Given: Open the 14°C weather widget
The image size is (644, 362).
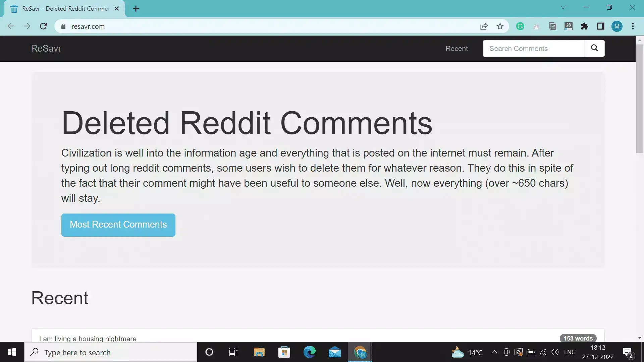Looking at the screenshot, I should 467,352.
